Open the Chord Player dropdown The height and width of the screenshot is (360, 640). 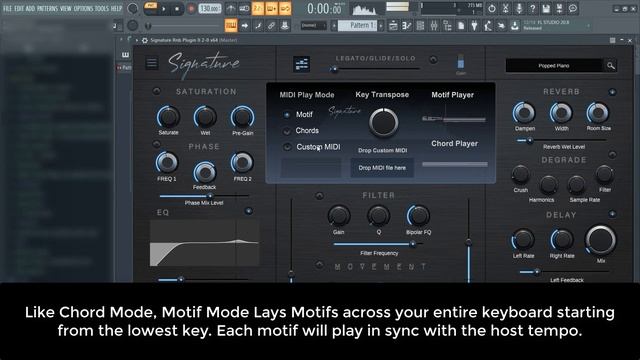click(x=455, y=164)
